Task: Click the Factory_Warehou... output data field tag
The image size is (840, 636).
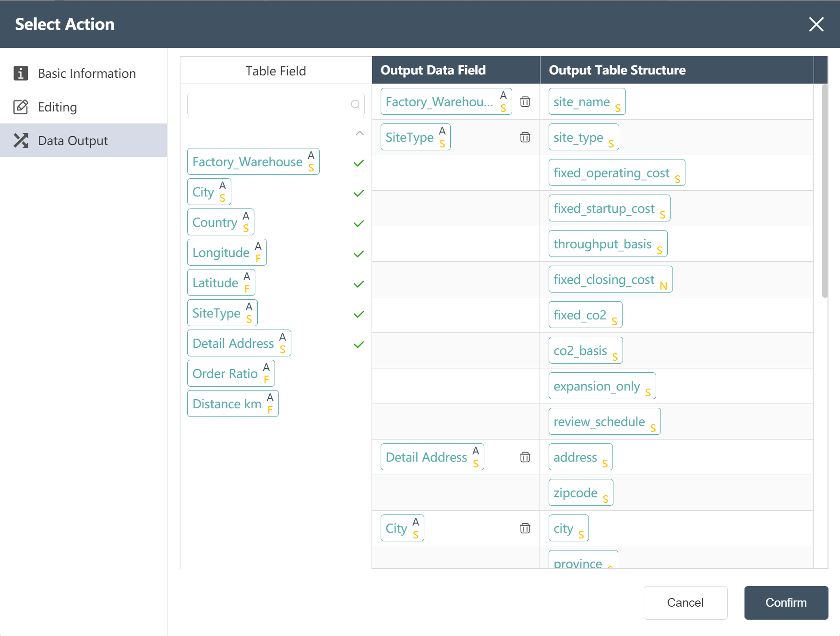Action: 446,101
